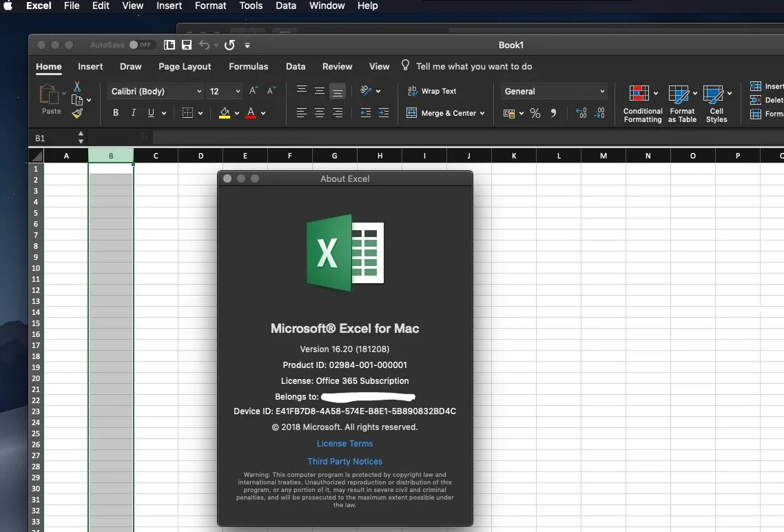Open the Apple menu
This screenshot has height=532, width=784.
pos(8,6)
